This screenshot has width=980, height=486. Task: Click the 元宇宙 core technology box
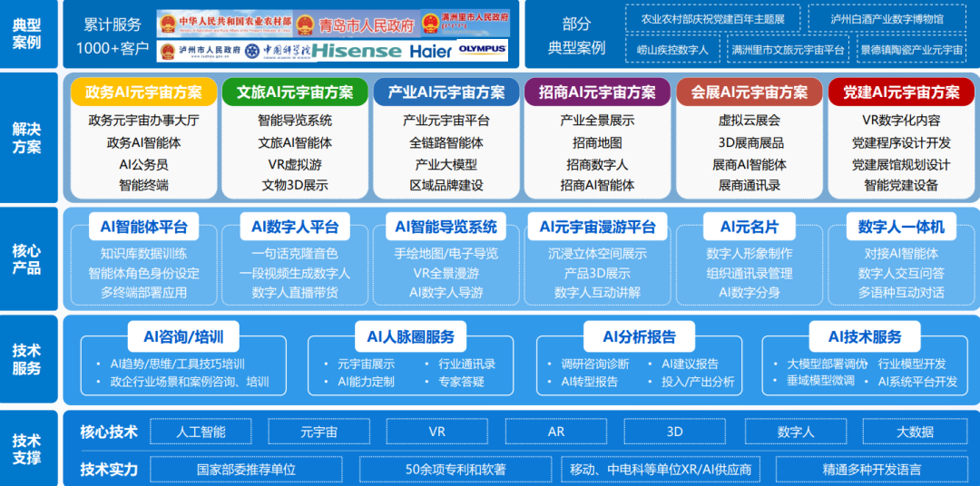318,432
